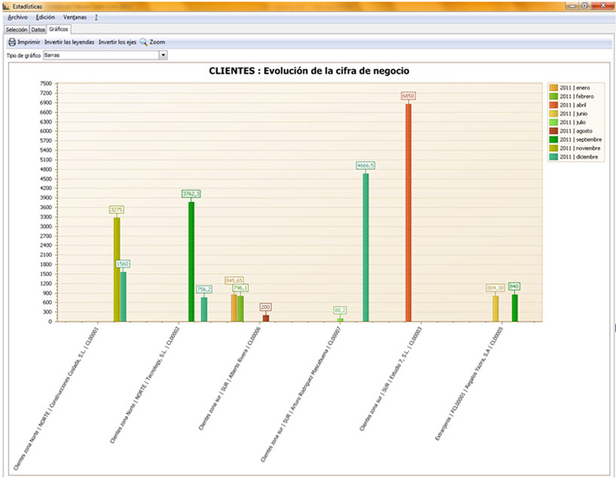The image size is (616, 480).
Task: Click the 200 bar value label
Action: click(x=266, y=307)
